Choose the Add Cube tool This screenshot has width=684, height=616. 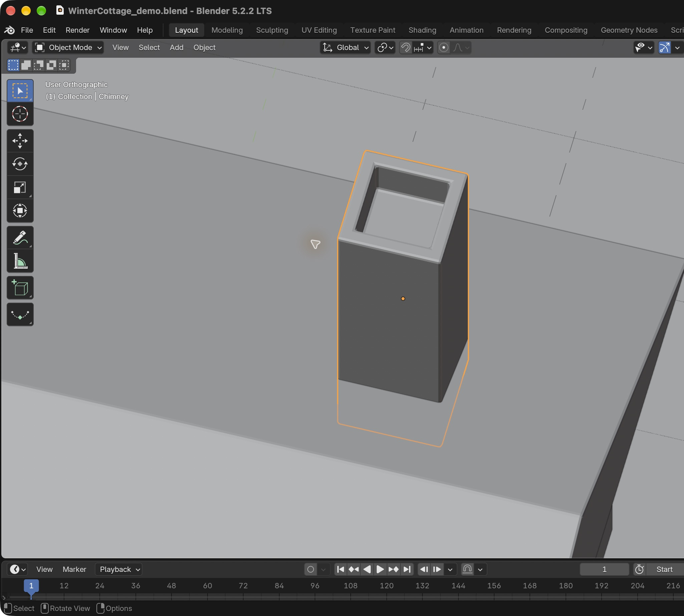pos(20,288)
